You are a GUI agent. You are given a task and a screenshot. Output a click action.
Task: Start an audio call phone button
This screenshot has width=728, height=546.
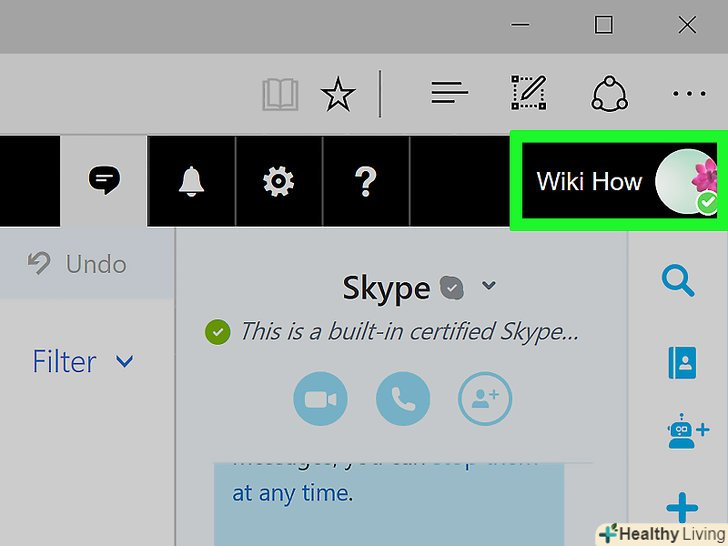(x=403, y=398)
